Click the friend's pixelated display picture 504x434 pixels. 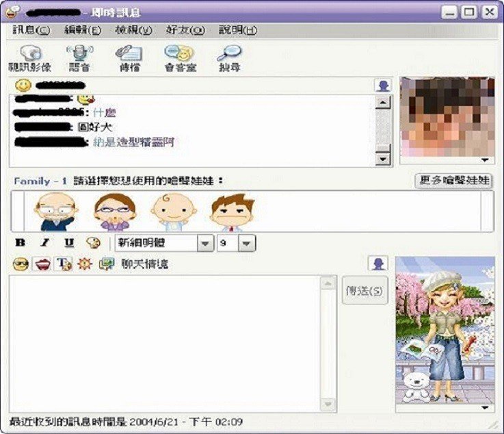[x=447, y=117]
